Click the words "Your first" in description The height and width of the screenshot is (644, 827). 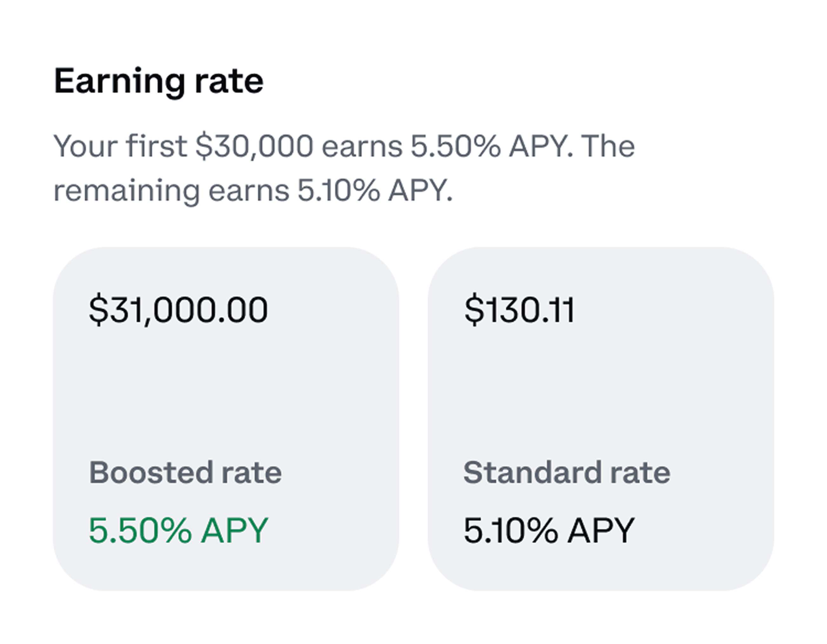[x=120, y=146]
